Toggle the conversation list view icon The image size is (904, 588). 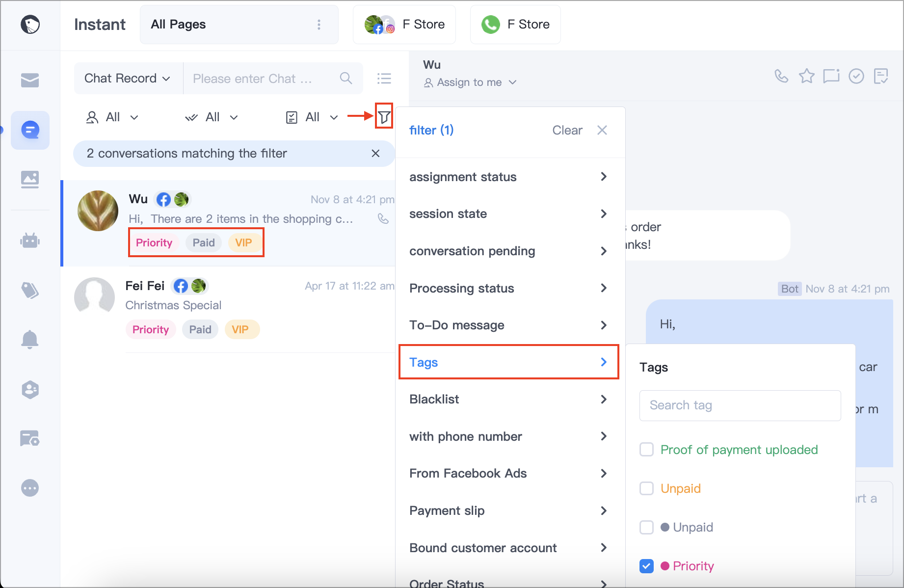tap(384, 78)
